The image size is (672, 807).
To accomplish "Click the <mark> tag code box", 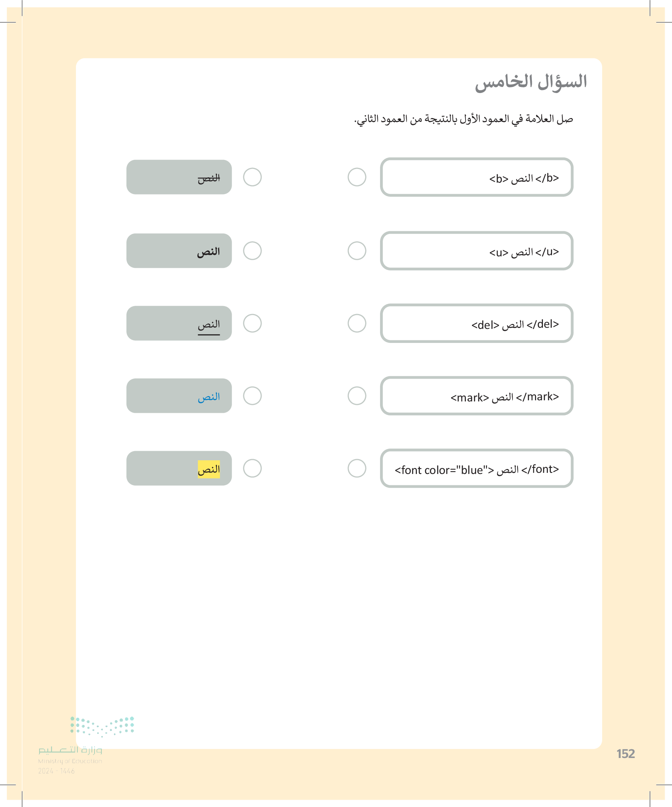I will pyautogui.click(x=476, y=396).
